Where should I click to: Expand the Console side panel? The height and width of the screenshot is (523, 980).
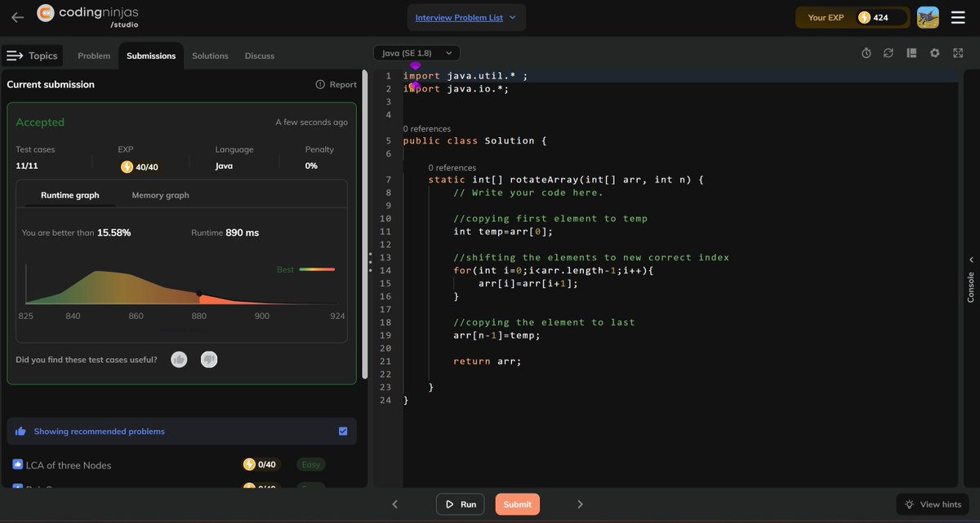(x=971, y=280)
